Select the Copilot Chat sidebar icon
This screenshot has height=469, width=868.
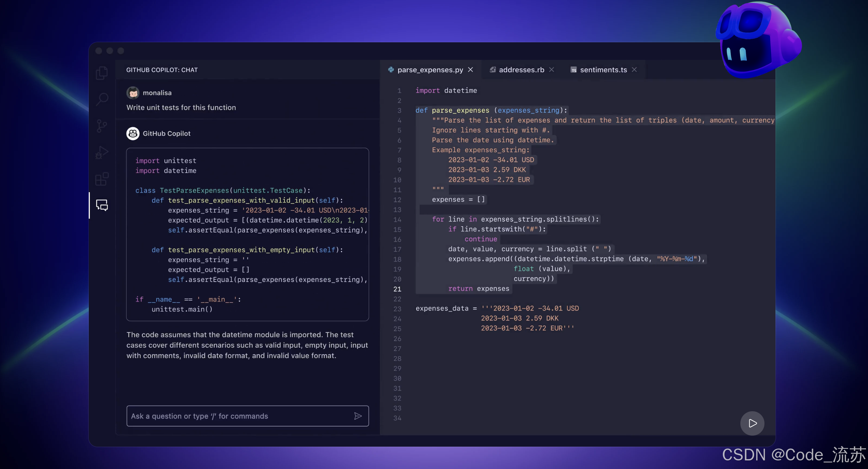pyautogui.click(x=102, y=205)
